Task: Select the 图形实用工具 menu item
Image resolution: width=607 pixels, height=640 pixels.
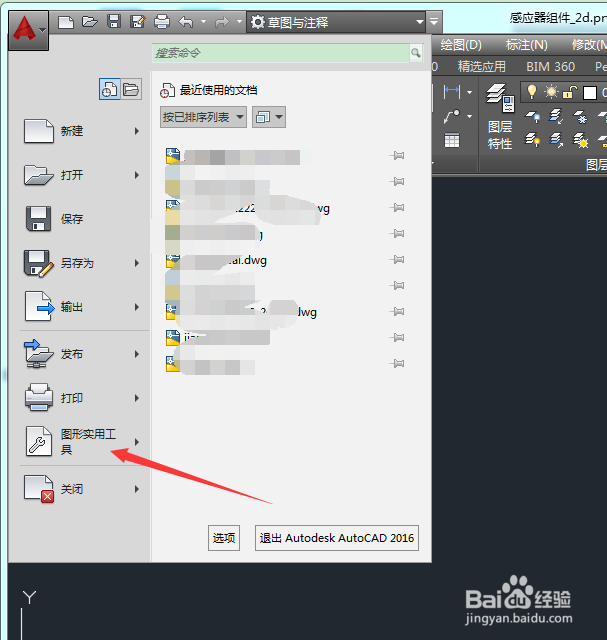Action: (x=82, y=442)
